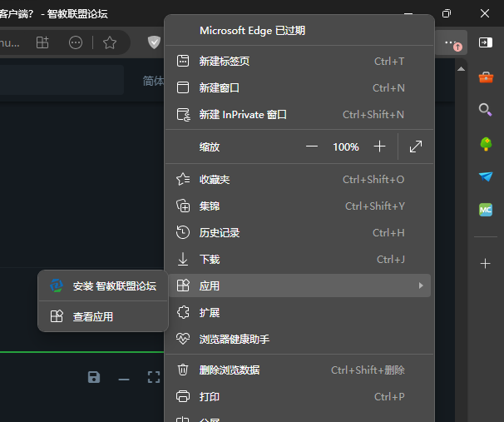Restore the browser window size

pyautogui.click(x=447, y=13)
